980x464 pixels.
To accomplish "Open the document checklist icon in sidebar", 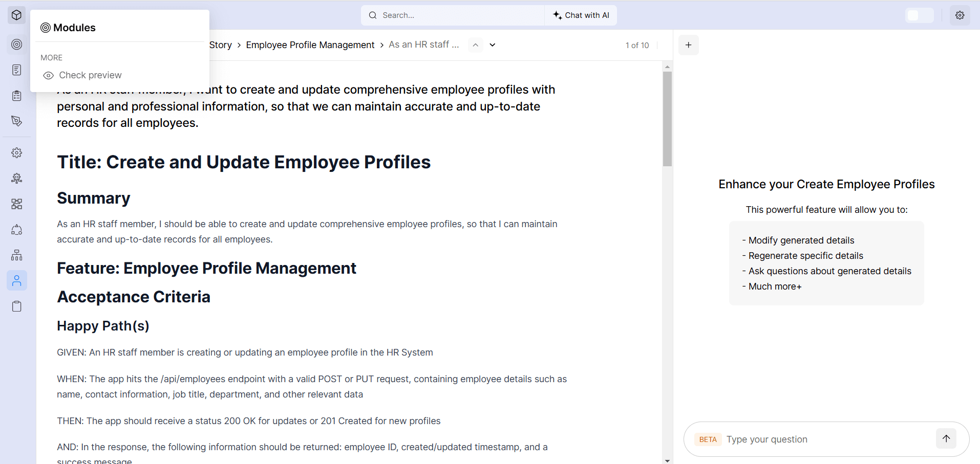I will click(x=16, y=70).
